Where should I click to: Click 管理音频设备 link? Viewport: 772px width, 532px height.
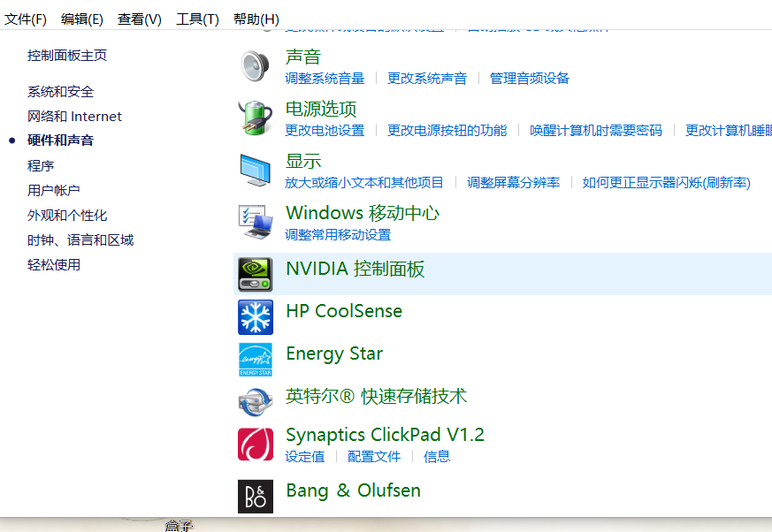530,79
